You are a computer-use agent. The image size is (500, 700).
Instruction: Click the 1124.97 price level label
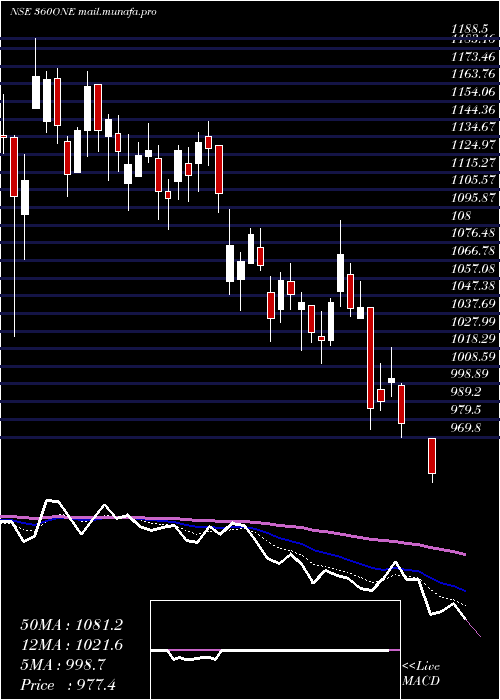pyautogui.click(x=473, y=145)
